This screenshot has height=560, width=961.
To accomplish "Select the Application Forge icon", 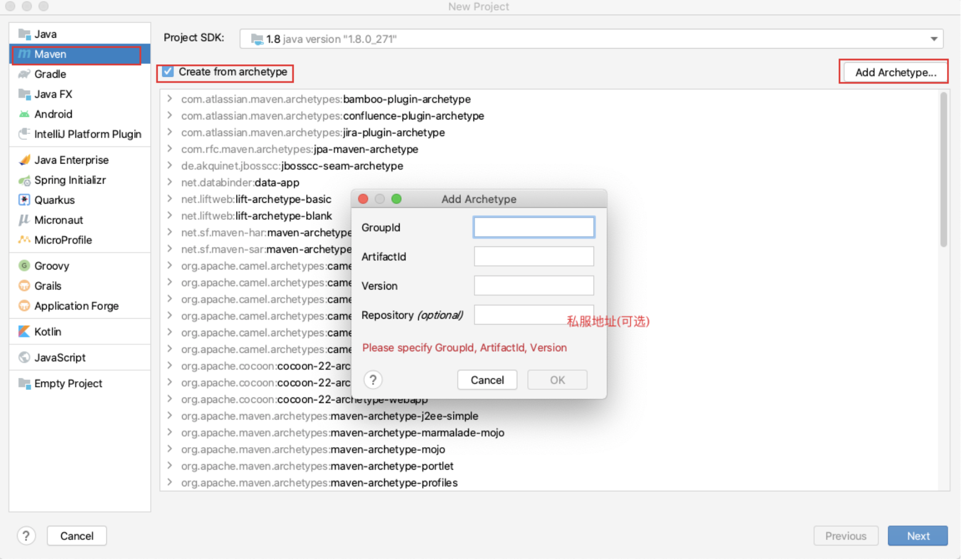I will [24, 306].
